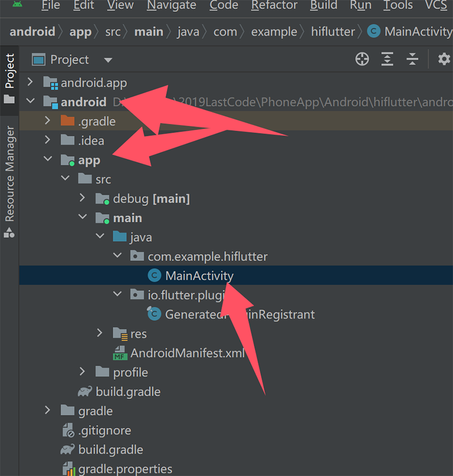
Task: Expand the profile folder
Action: [x=82, y=371]
